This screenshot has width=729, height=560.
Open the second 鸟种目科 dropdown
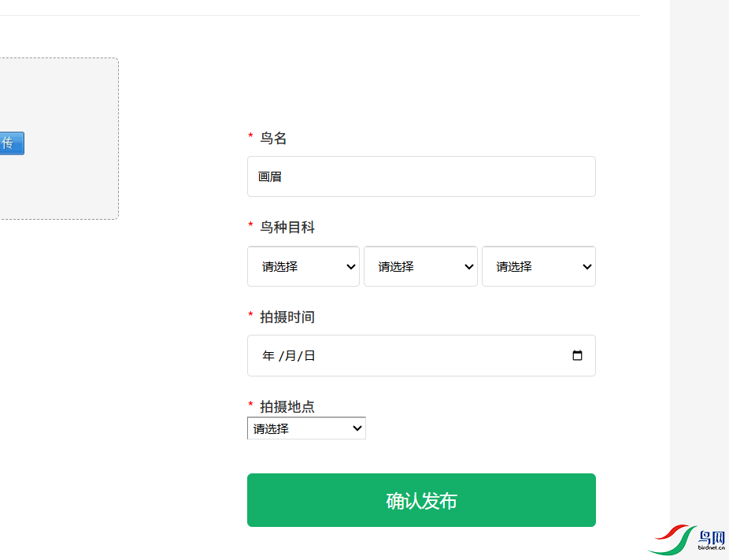(420, 266)
